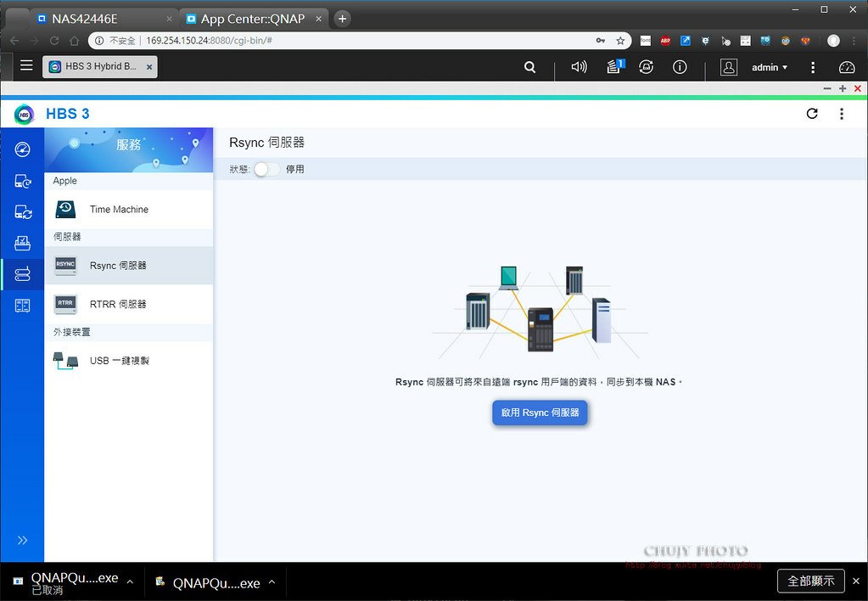Open the ABP Adblock extension icon

pos(665,41)
